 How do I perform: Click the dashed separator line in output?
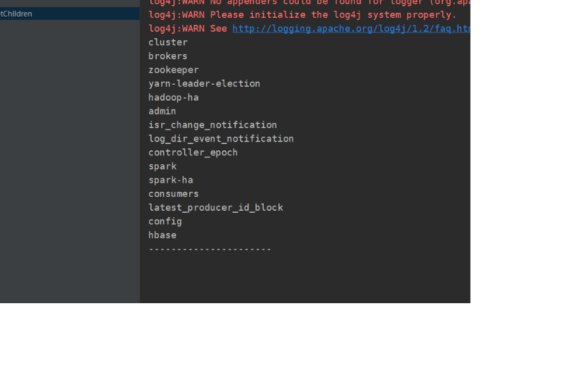tap(210, 249)
